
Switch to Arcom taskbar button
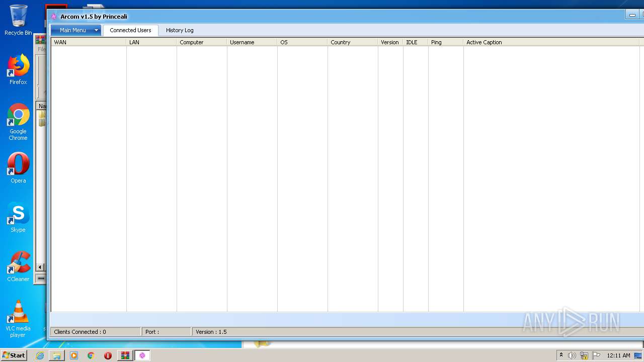pos(142,355)
